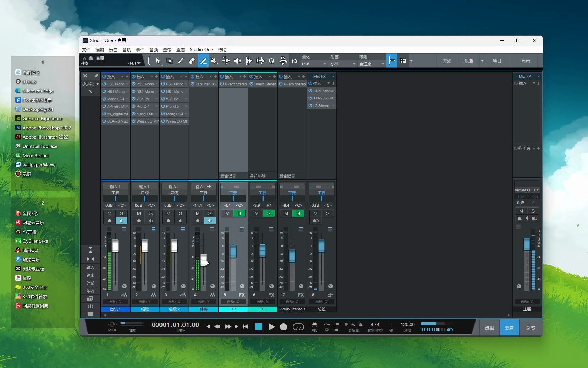Screen dimensions: 588x368
Task: Detach the mixer with the arrow icon
Action: [x=96, y=76]
